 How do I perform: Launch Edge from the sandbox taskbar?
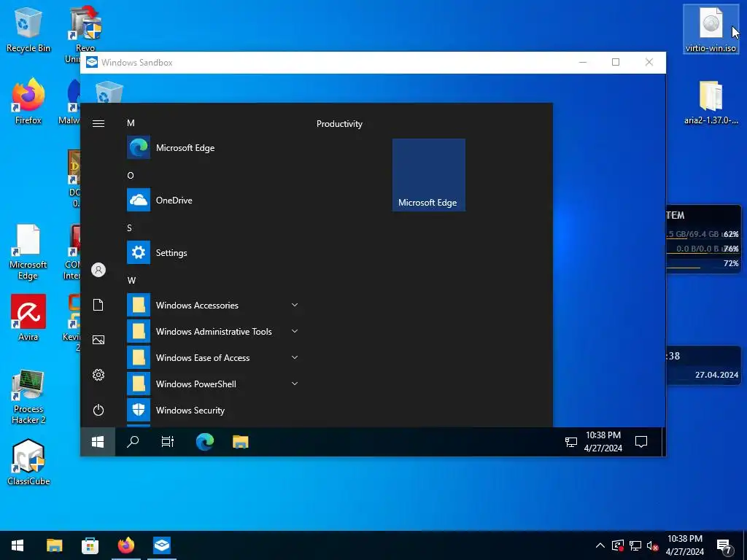[205, 442]
